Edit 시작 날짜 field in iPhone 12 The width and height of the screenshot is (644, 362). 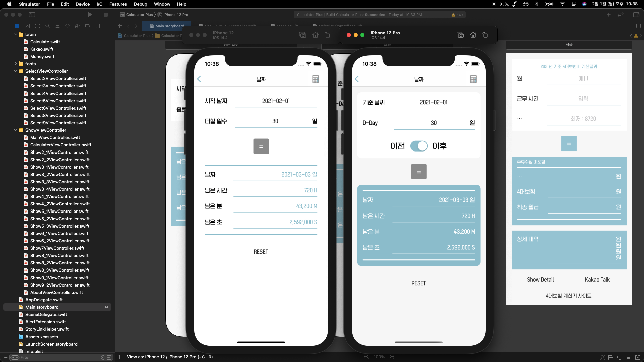click(x=276, y=101)
